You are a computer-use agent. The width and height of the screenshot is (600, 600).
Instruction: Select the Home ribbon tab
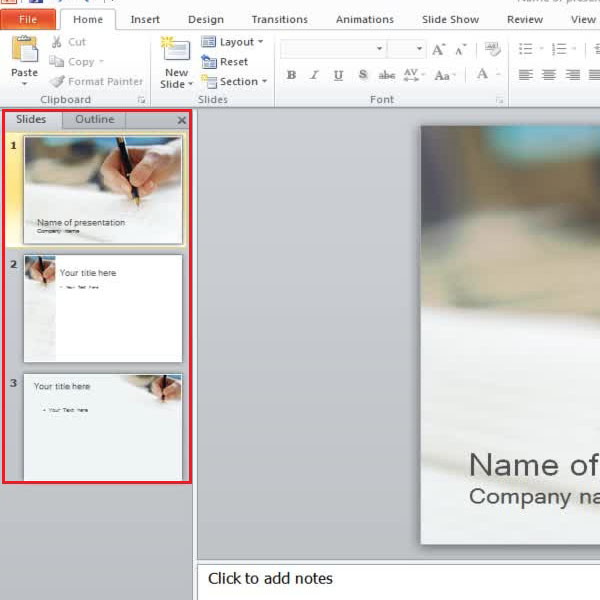click(88, 20)
